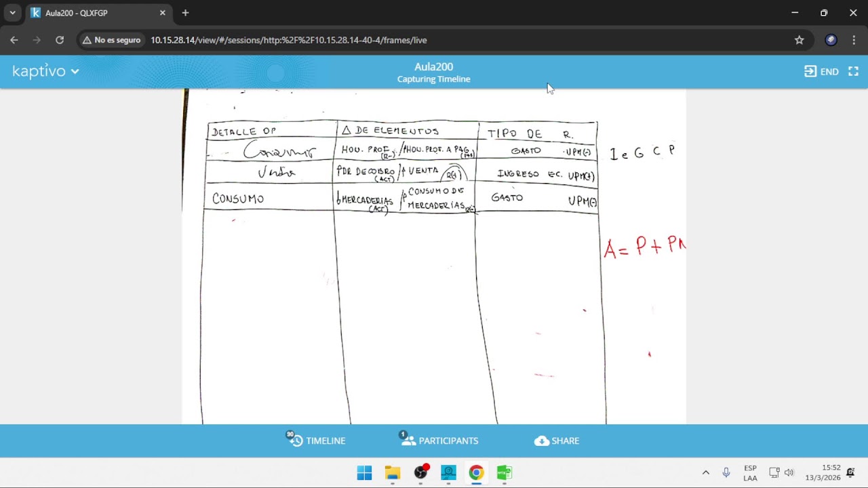The width and height of the screenshot is (868, 488).
Task: Go back to the previous page
Action: tap(14, 40)
